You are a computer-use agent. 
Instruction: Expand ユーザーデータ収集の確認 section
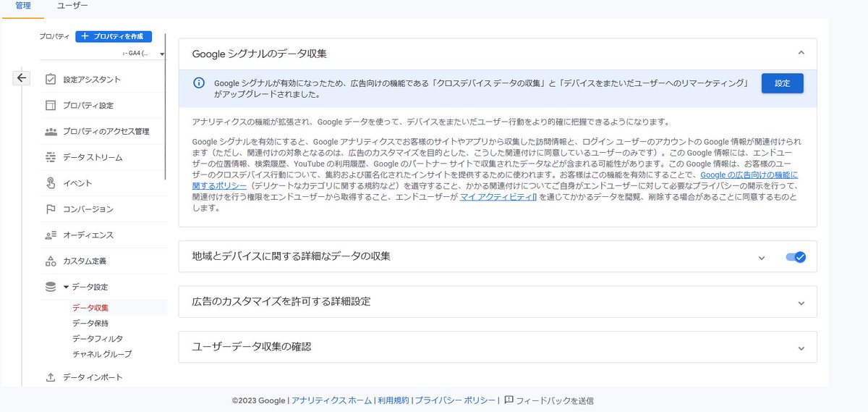[801, 348]
